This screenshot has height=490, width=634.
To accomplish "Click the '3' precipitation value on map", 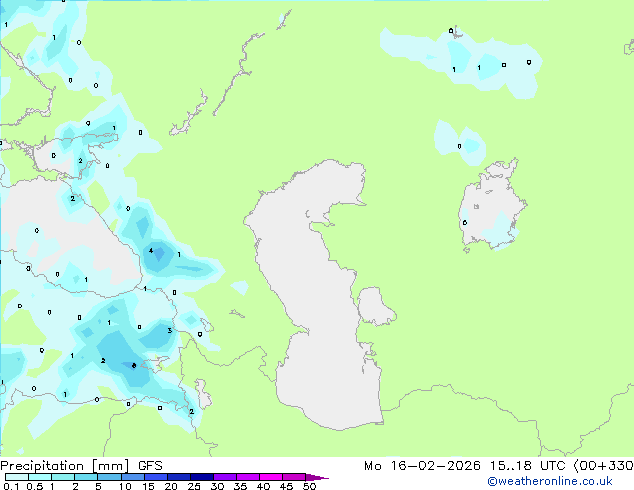I will pos(169,330).
